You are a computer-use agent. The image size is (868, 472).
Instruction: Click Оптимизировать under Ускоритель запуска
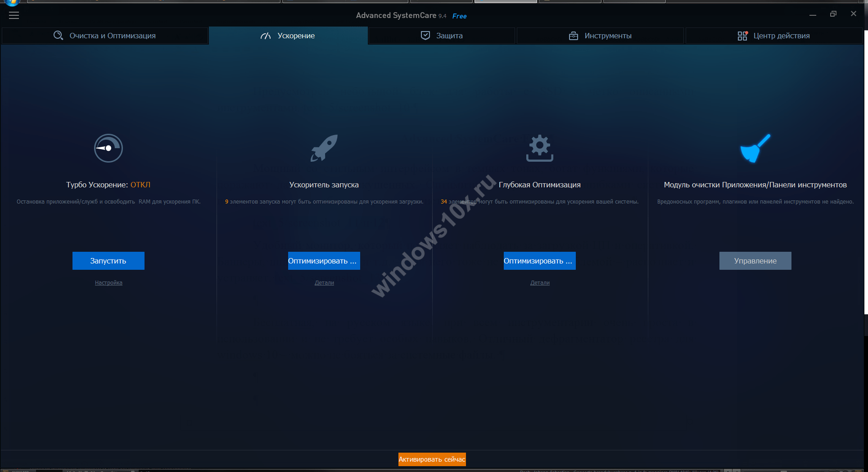[x=324, y=261]
